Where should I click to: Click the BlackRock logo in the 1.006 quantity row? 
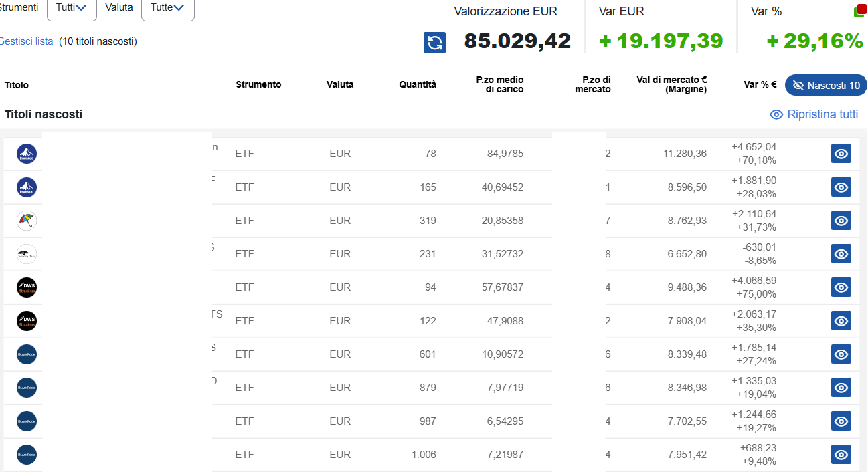point(27,455)
